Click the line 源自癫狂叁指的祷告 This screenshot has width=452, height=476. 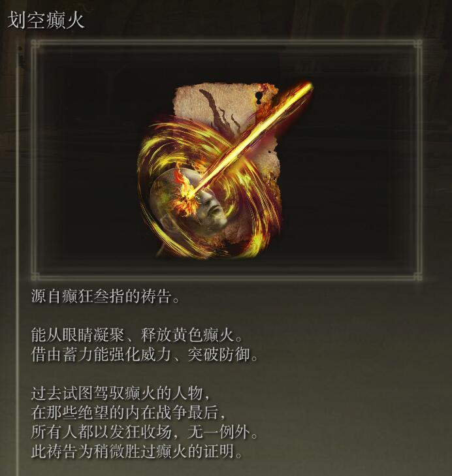click(105, 296)
